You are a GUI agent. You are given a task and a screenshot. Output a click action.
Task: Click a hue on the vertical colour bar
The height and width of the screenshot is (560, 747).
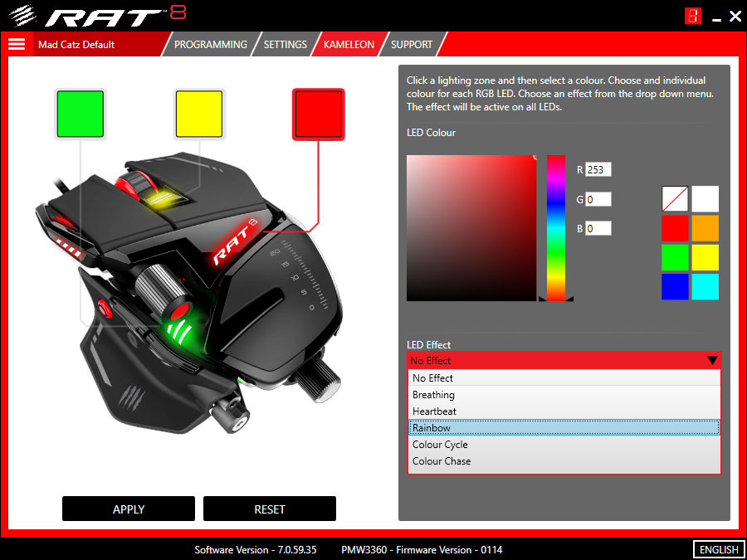click(x=555, y=228)
